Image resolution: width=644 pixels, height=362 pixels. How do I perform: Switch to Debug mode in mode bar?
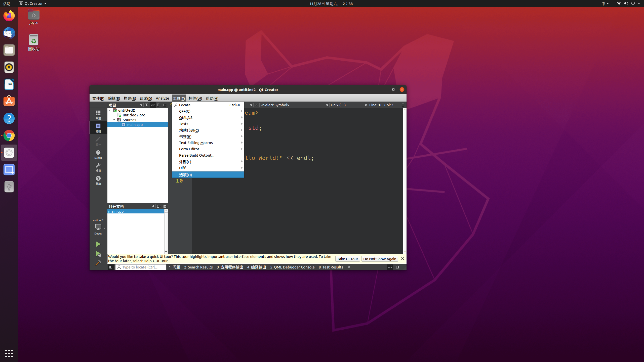(x=98, y=154)
